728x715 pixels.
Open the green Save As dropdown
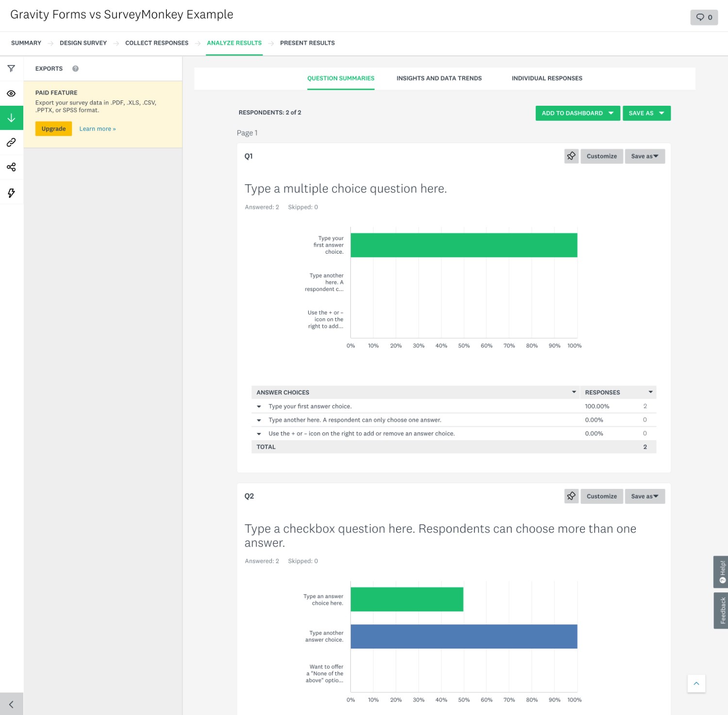click(646, 113)
